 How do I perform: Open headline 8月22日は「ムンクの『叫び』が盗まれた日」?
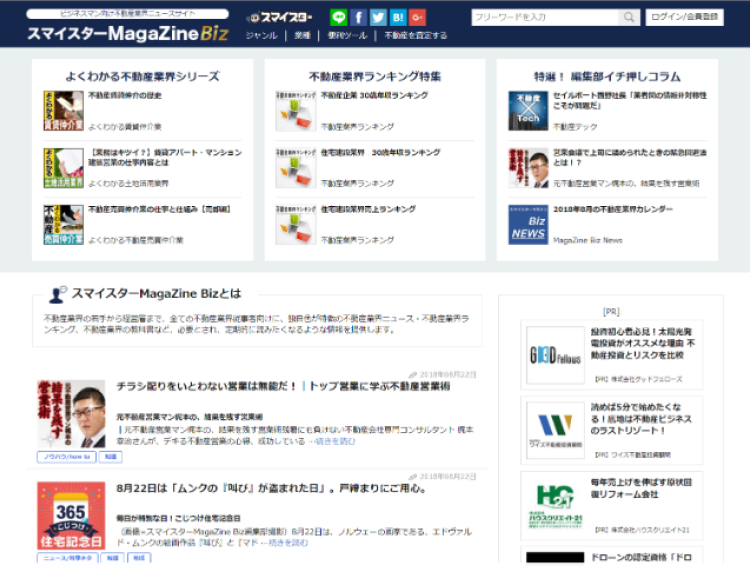coord(271,488)
